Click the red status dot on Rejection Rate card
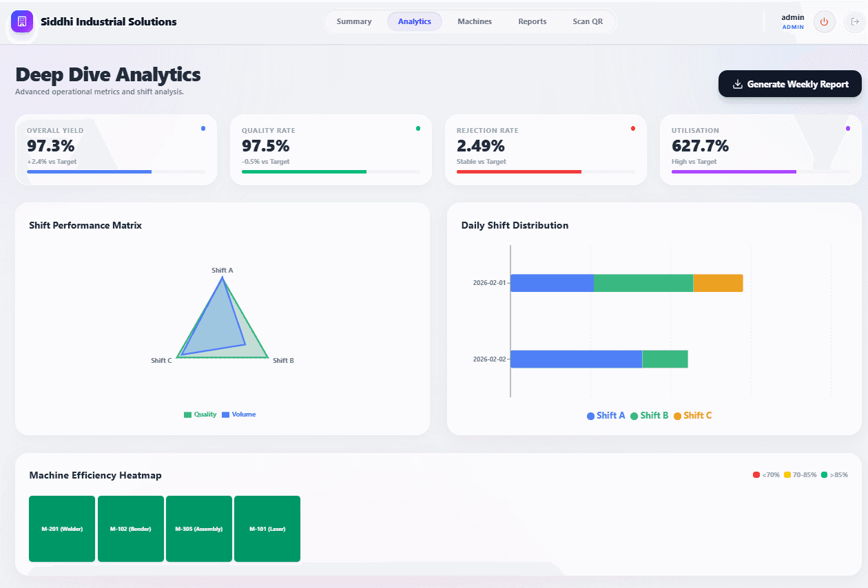 click(x=632, y=128)
